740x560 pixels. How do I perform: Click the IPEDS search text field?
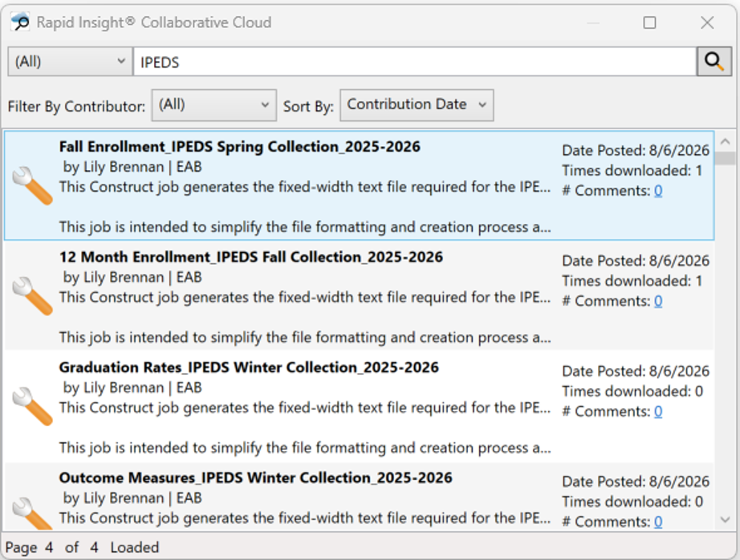click(415, 62)
